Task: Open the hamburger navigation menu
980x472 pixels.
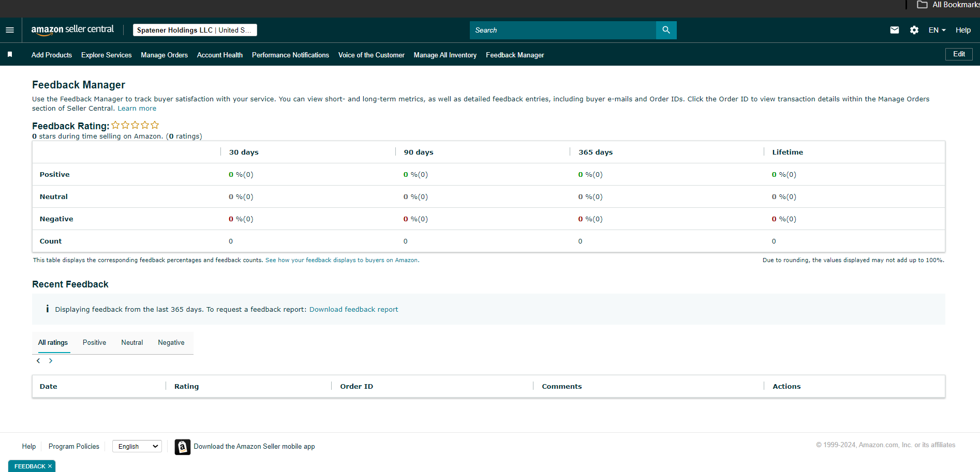Action: click(x=10, y=30)
